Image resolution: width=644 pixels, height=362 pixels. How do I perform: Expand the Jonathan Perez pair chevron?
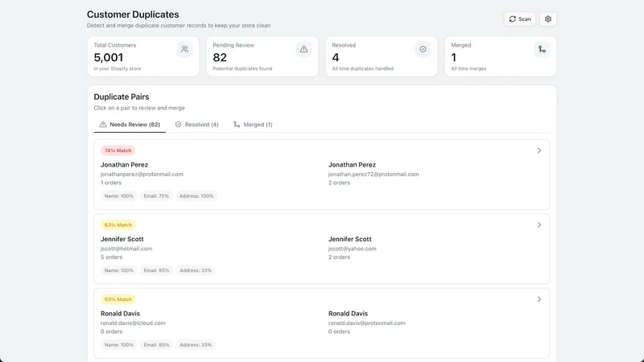tap(539, 150)
